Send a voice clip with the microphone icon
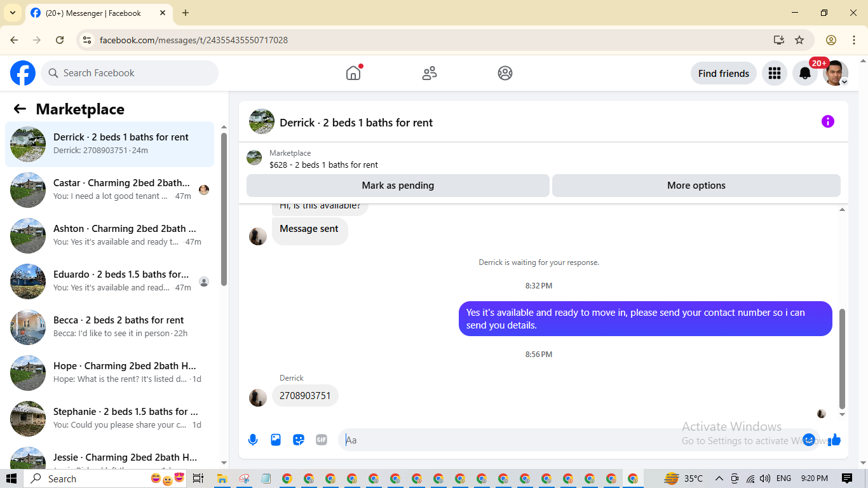The image size is (868, 488). tap(253, 440)
